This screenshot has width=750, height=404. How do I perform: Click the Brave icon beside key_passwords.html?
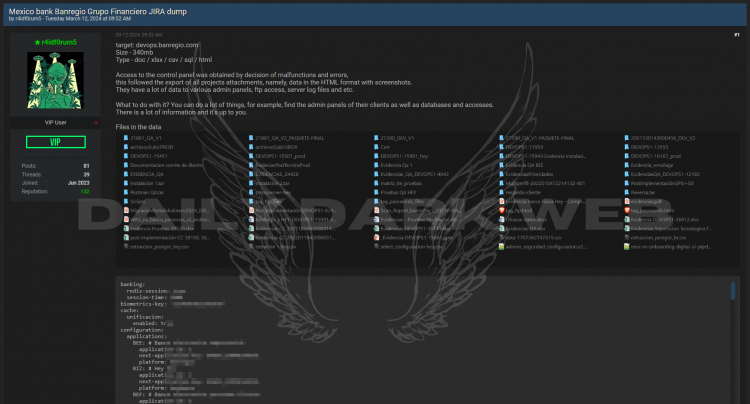pos(627,210)
